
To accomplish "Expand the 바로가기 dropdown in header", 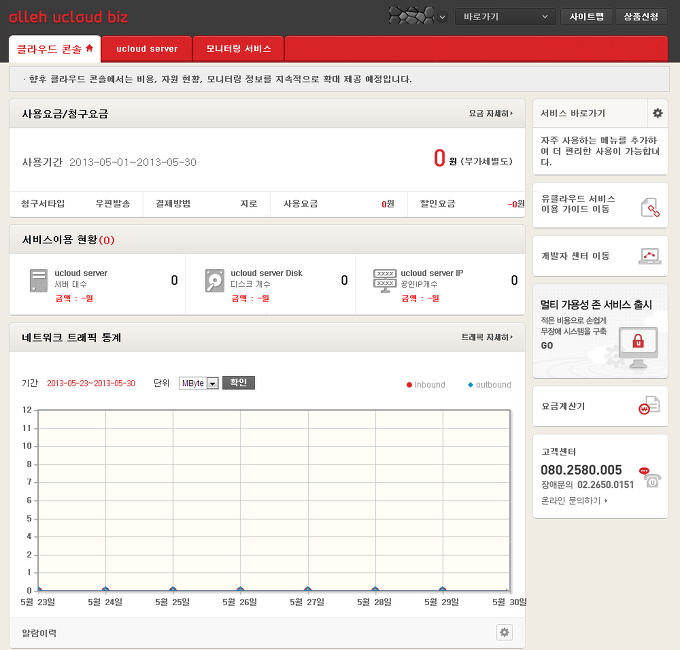I will [505, 17].
